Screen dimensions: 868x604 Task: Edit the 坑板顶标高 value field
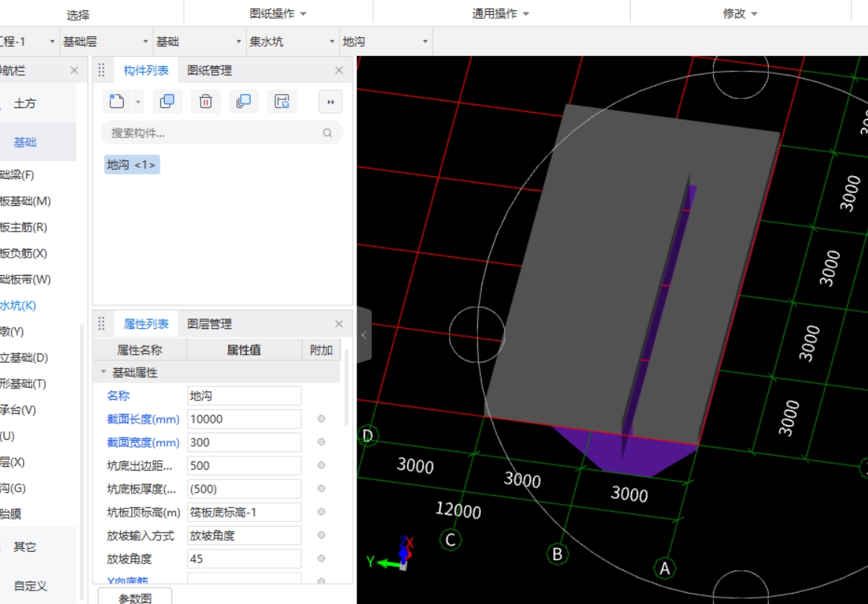[x=244, y=512]
